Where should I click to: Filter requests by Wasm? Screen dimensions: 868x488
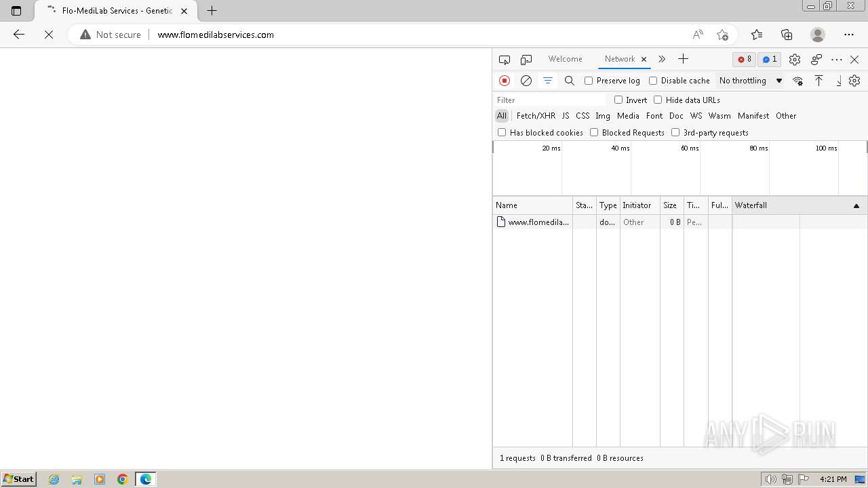[719, 116]
